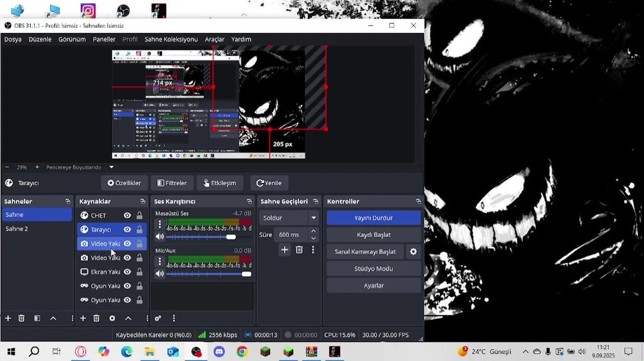Undock the Sahneler panel
Screen dimensions: 644x361
click(68, 202)
